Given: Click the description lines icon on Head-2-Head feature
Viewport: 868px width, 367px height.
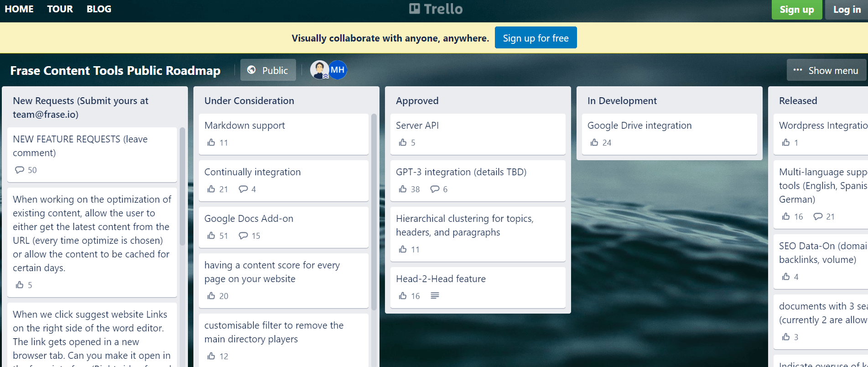Looking at the screenshot, I should [435, 296].
